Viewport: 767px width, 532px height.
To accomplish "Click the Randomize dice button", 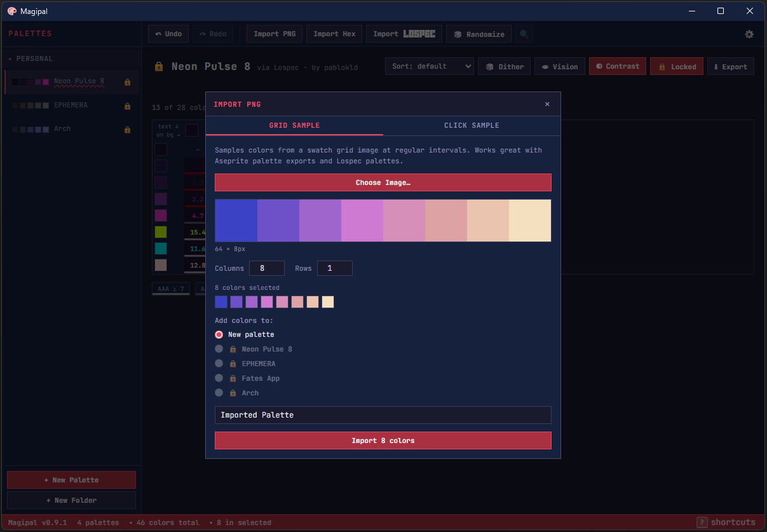I will coord(479,34).
